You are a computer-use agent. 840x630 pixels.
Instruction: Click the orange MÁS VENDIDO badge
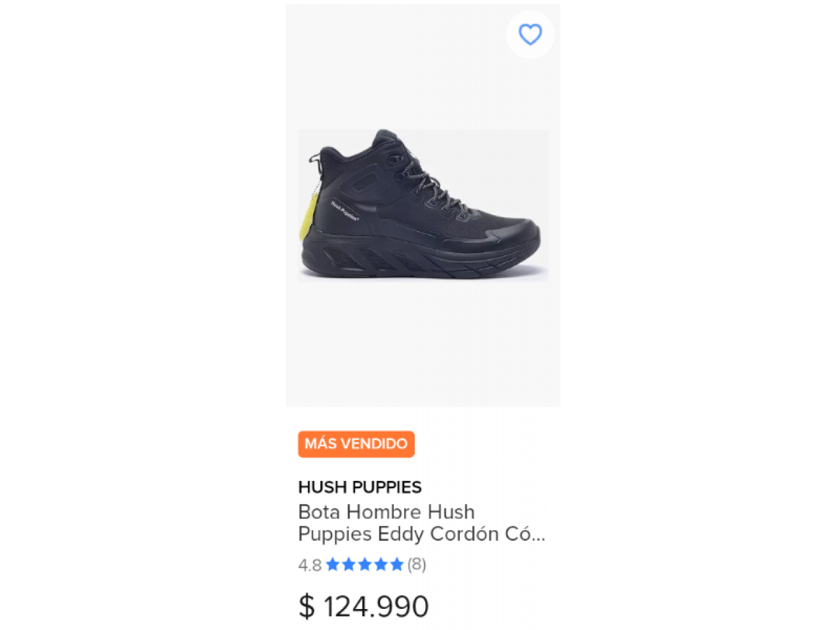(356, 444)
